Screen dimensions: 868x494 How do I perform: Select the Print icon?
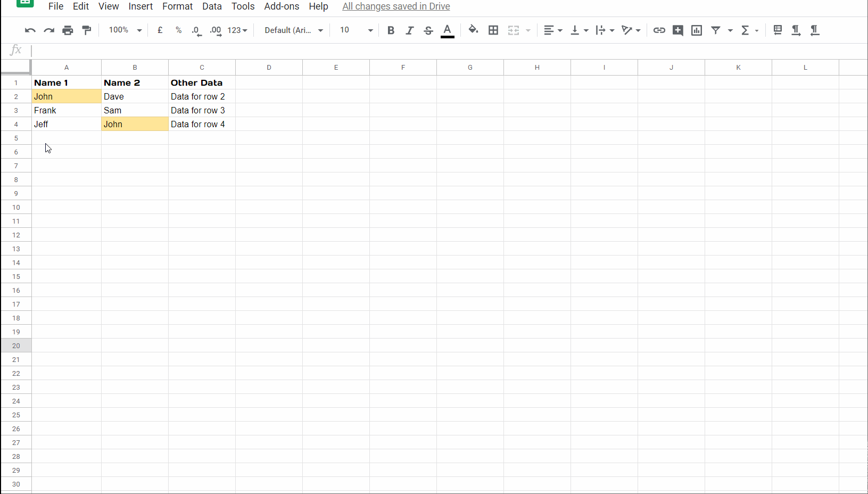click(x=68, y=30)
